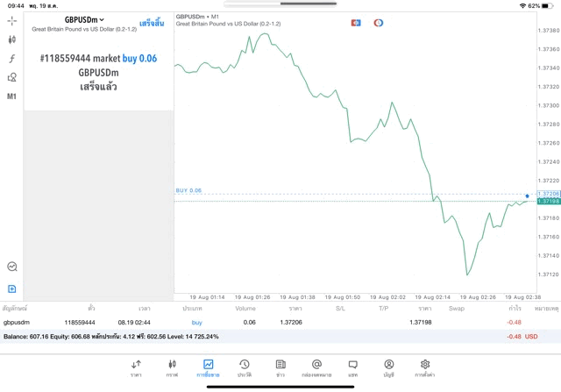Select the crosshair cursor tool
Viewport: 561px width, 392px height.
(x=11, y=21)
